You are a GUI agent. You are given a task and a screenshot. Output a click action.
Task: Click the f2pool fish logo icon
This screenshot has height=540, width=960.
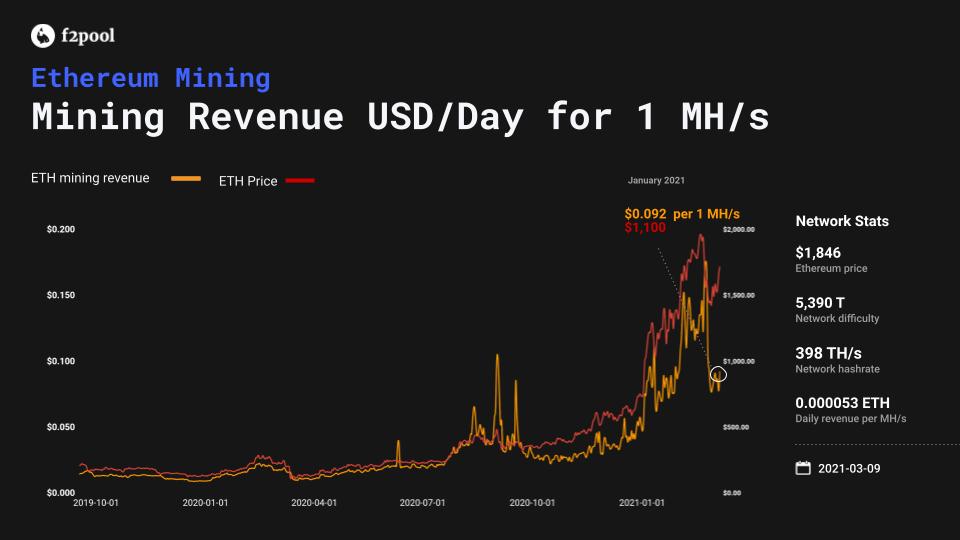43,36
